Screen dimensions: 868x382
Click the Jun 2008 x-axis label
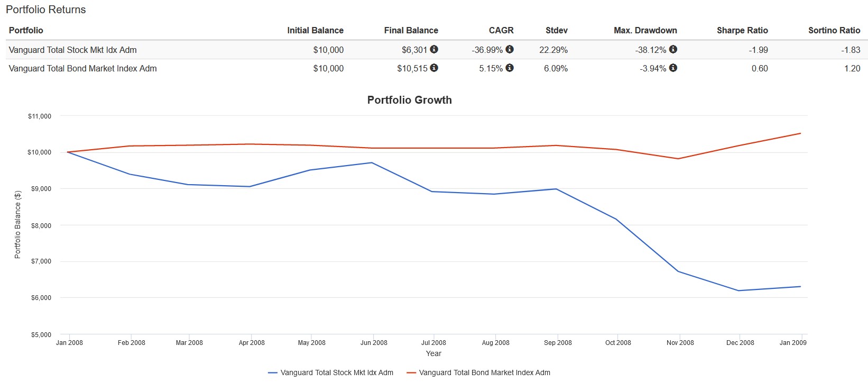[374, 343]
